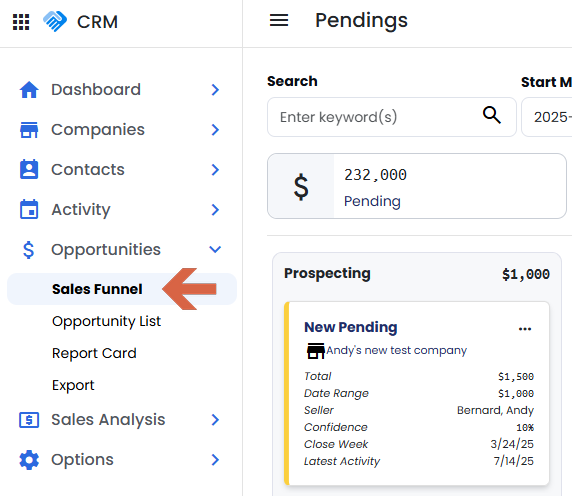Click the Options gear icon
This screenshot has height=496, width=572.
pos(29,460)
